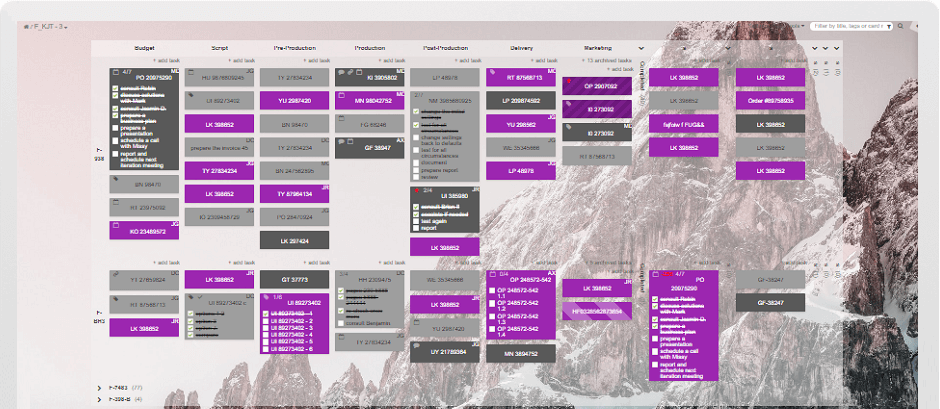Viewport: 940px width, 409px height.
Task: Click 'add task' above purple RT 87568713 card
Action: 543,61
